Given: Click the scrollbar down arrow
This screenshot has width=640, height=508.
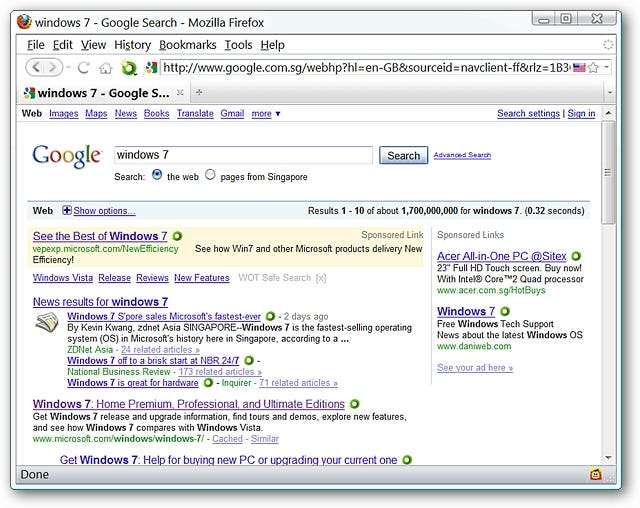Looking at the screenshot, I should point(608,458).
